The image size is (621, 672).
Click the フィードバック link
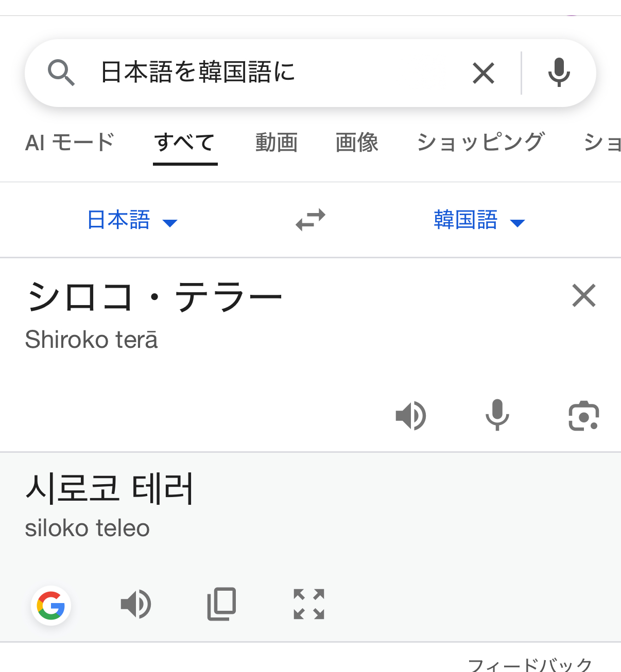pos(530,665)
